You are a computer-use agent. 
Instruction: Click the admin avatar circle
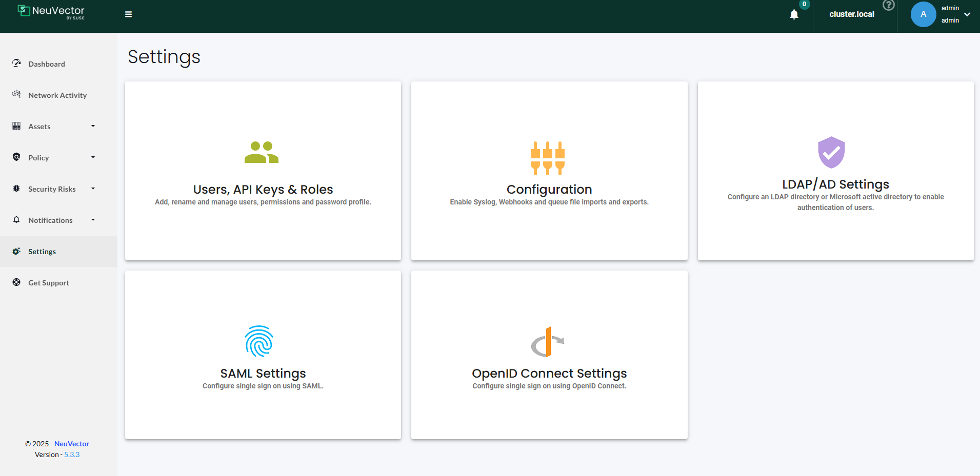pyautogui.click(x=923, y=14)
